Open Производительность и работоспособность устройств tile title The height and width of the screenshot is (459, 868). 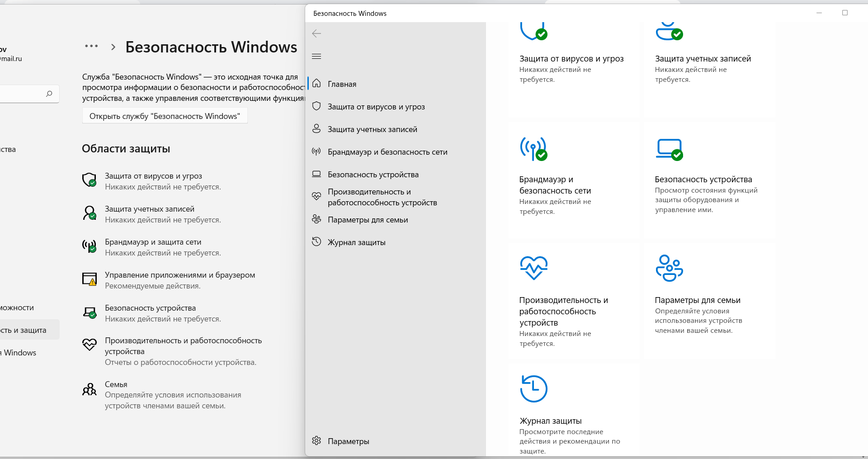pos(564,311)
